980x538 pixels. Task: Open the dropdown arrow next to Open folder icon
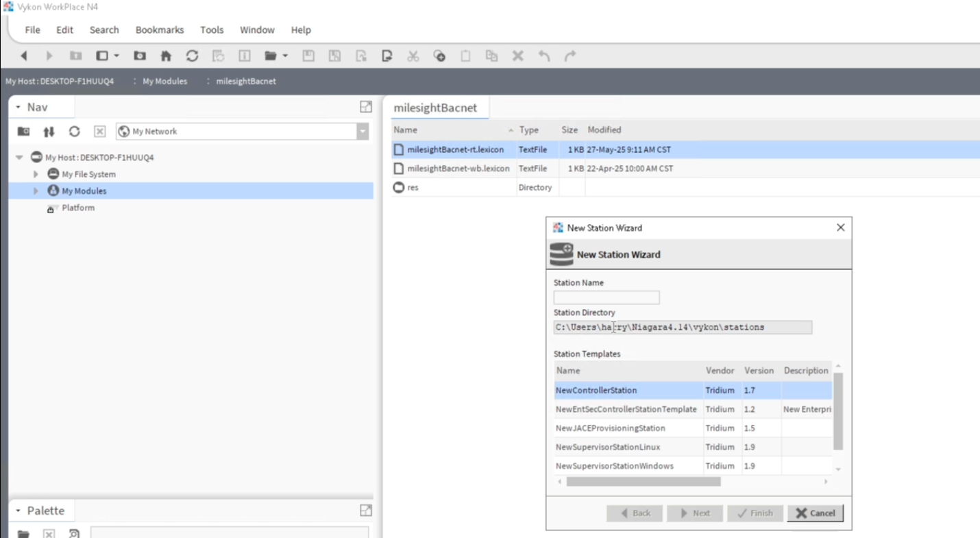[x=285, y=56]
